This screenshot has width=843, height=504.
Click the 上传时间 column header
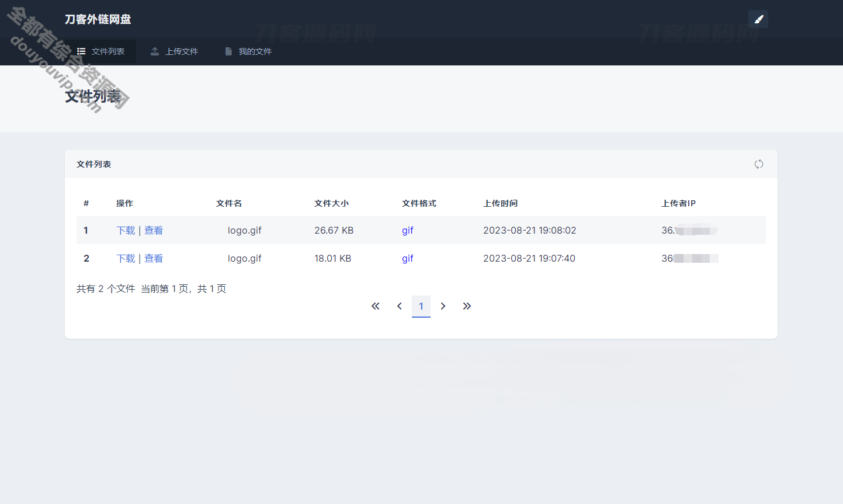500,203
